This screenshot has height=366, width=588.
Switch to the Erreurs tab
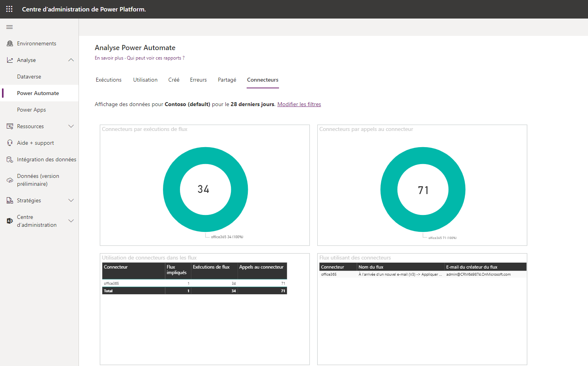198,80
